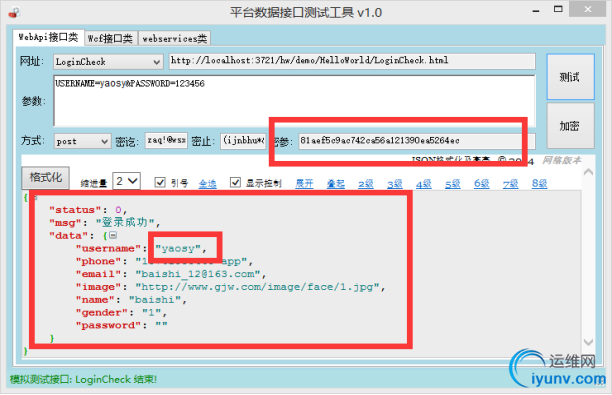The image size is (612, 395).
Task: Click the 4级 level link
Action: tap(423, 183)
